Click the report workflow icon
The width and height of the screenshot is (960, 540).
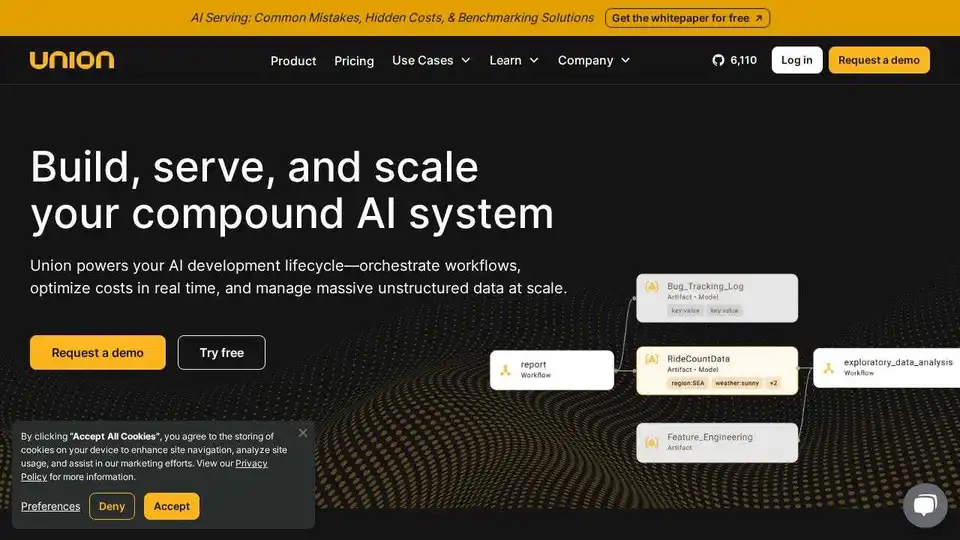coord(506,370)
